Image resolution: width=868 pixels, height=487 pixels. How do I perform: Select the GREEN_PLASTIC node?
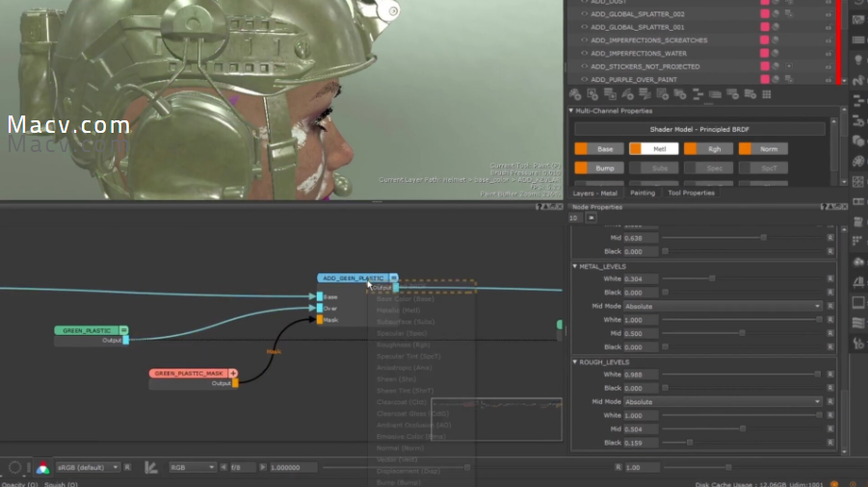point(86,330)
